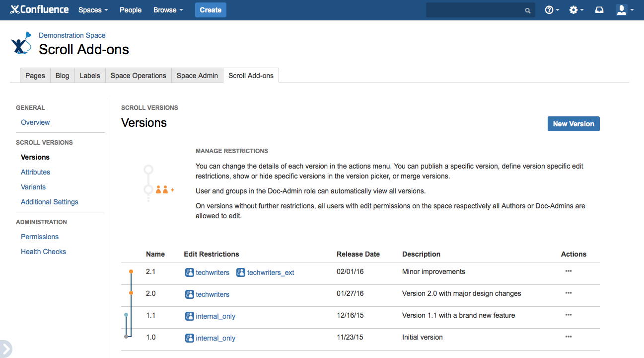Click techwriters link in row 2.1

tap(213, 272)
